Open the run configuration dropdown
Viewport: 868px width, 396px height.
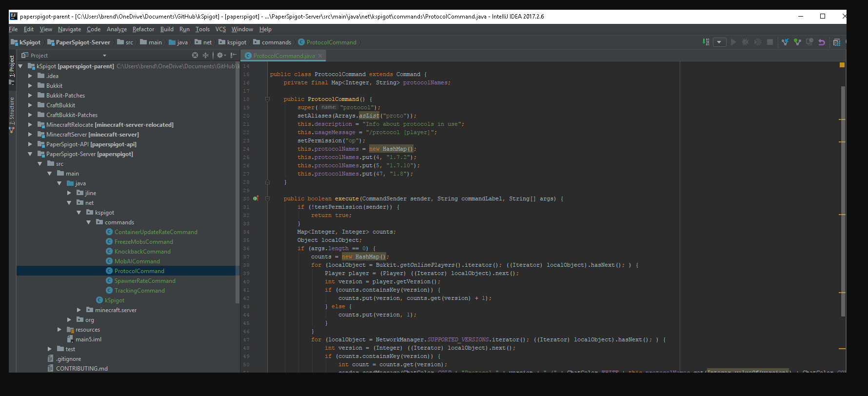tap(720, 42)
